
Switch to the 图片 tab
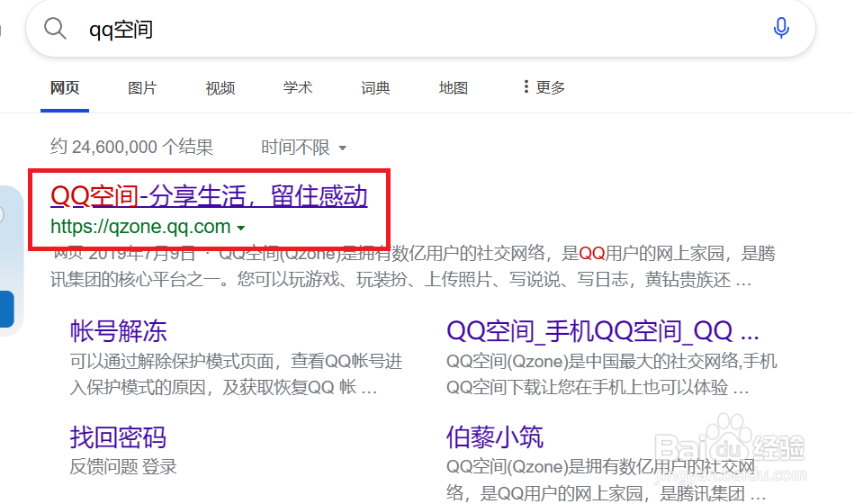click(142, 87)
